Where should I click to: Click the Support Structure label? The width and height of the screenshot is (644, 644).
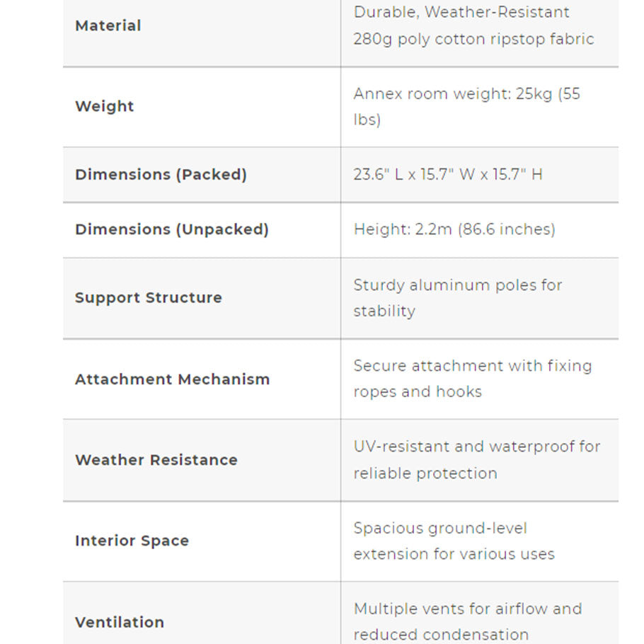[148, 297]
